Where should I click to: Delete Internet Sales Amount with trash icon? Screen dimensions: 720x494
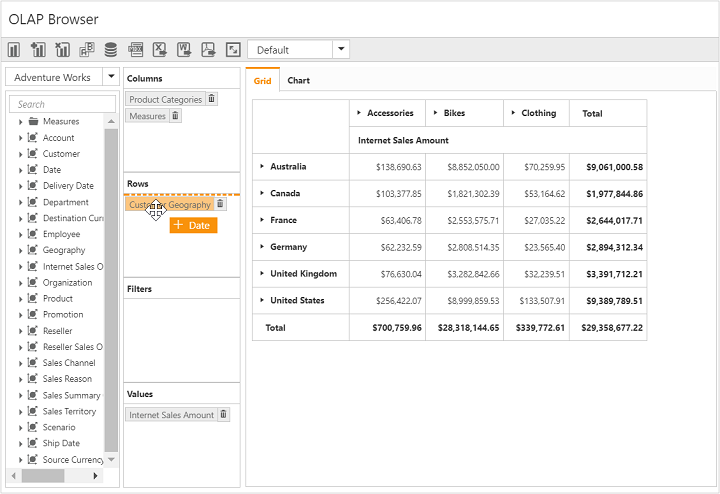point(224,415)
